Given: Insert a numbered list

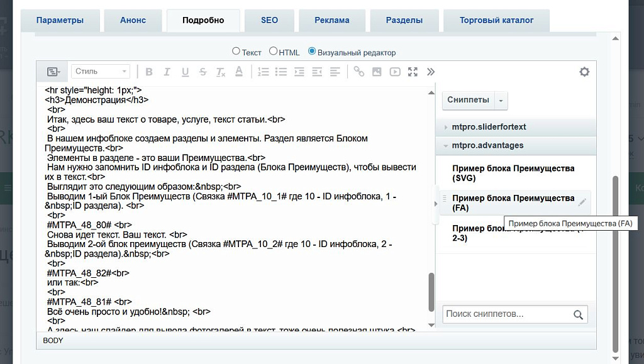Looking at the screenshot, I should point(264,72).
